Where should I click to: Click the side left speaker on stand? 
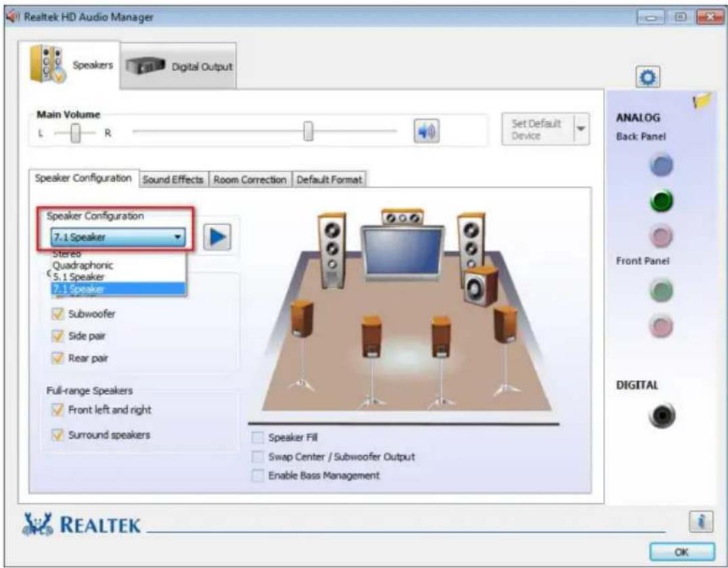(x=302, y=344)
